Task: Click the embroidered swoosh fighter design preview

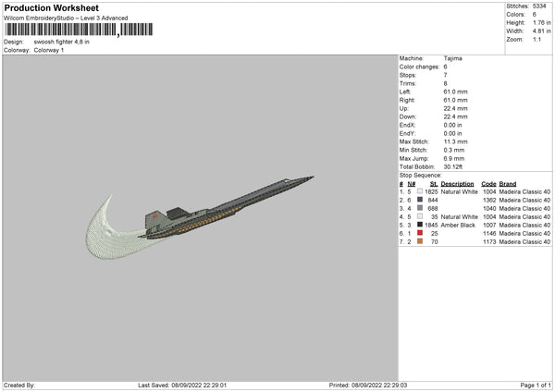Action: 200,217
